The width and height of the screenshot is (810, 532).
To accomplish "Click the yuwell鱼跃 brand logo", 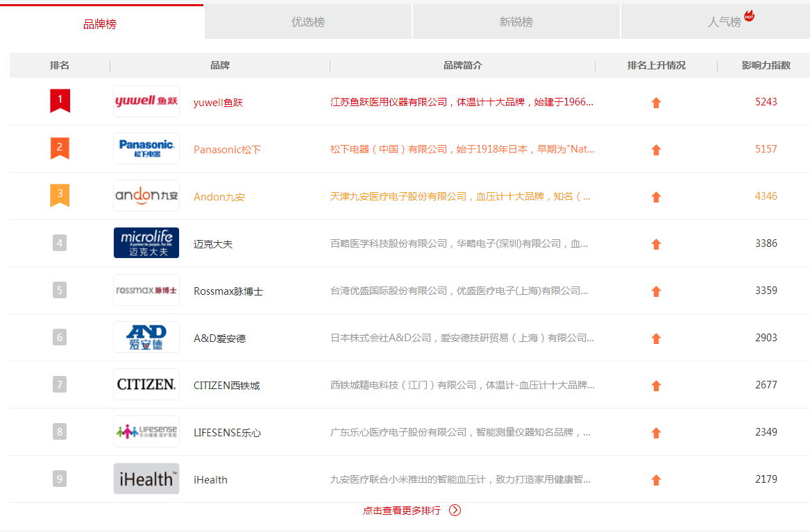I will pos(146,101).
